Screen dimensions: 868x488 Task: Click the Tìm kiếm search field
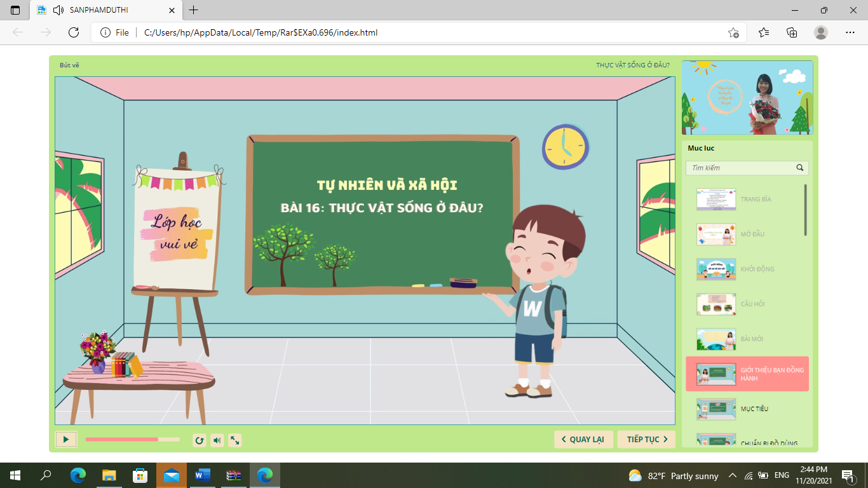pos(740,168)
